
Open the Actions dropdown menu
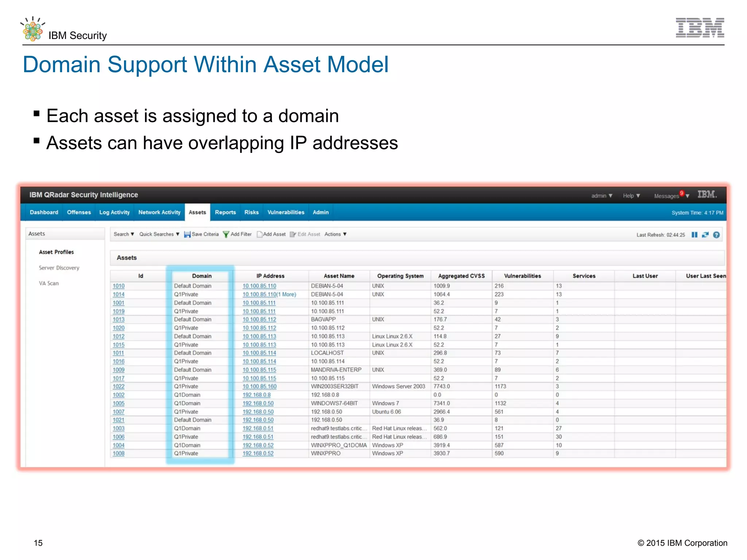[336, 234]
